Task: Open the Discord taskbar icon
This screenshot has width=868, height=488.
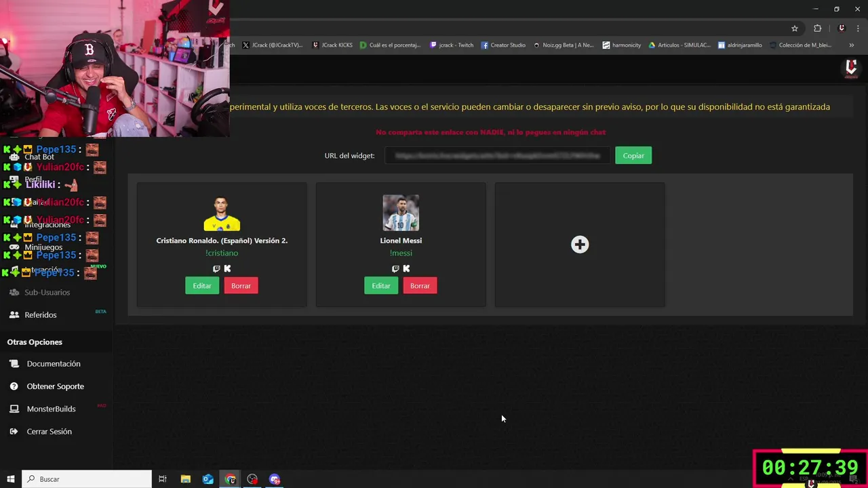Action: pos(275,479)
